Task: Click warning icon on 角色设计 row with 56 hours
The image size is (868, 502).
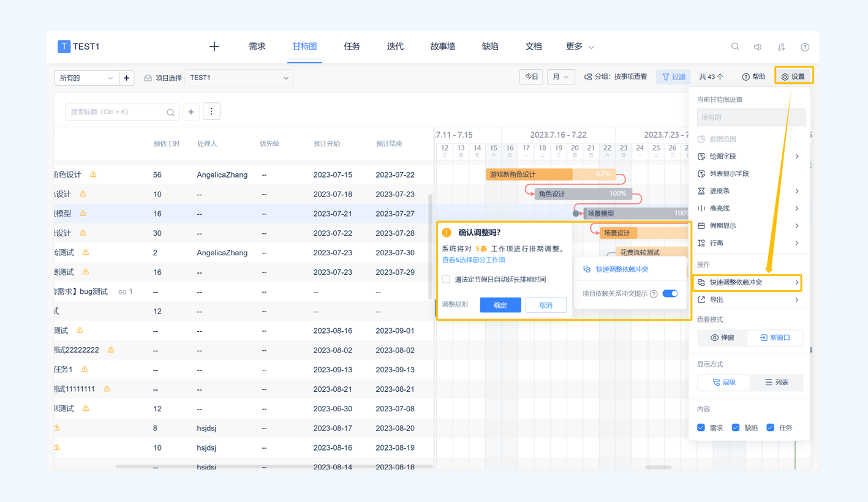Action: coord(93,174)
